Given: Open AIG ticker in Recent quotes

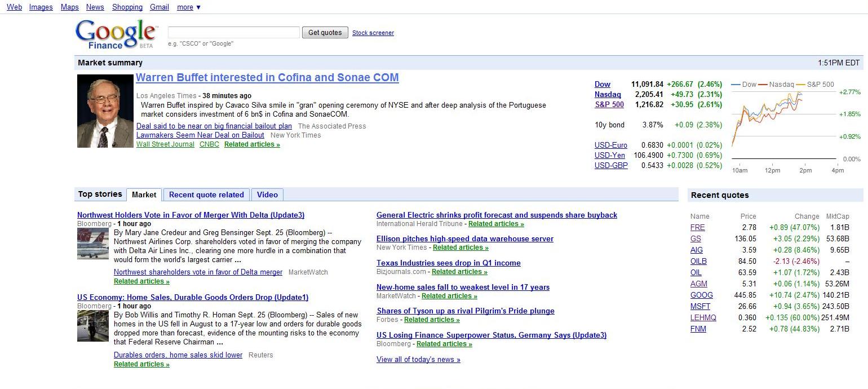Looking at the screenshot, I should [x=697, y=250].
